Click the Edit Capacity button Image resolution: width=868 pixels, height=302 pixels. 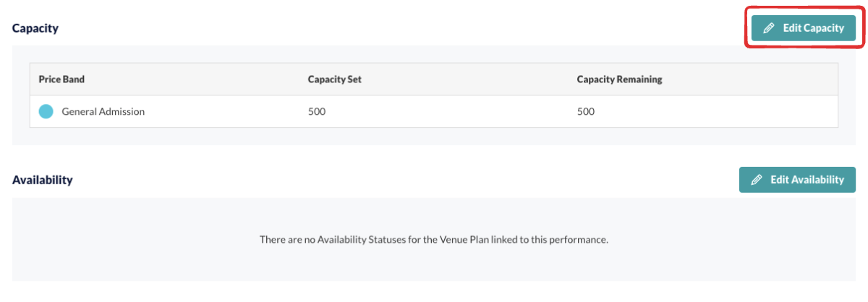pyautogui.click(x=803, y=28)
